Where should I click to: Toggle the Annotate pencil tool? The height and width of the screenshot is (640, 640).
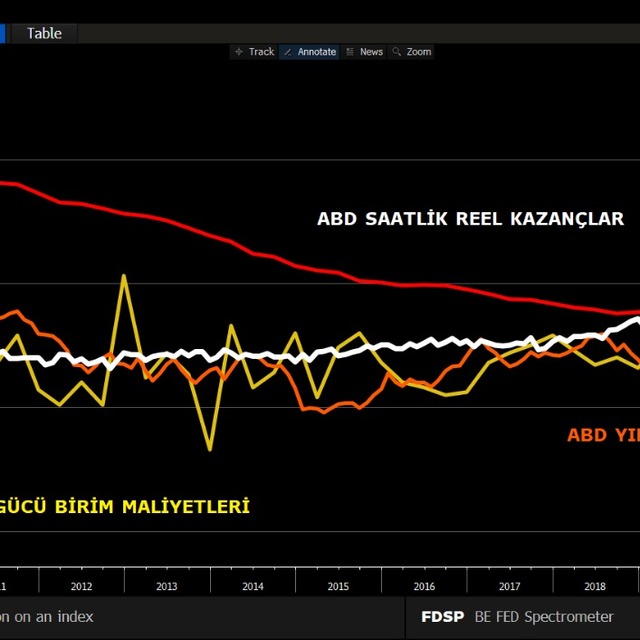coord(309,52)
